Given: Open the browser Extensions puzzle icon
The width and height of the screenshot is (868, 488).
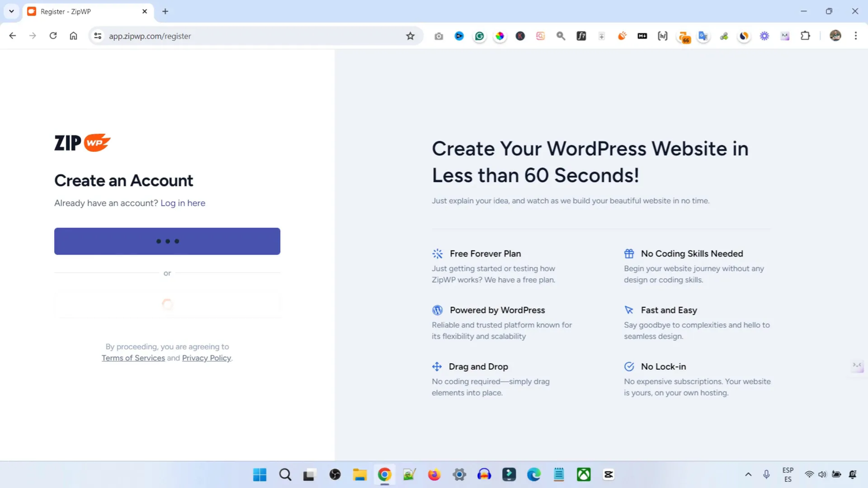Looking at the screenshot, I should [805, 36].
